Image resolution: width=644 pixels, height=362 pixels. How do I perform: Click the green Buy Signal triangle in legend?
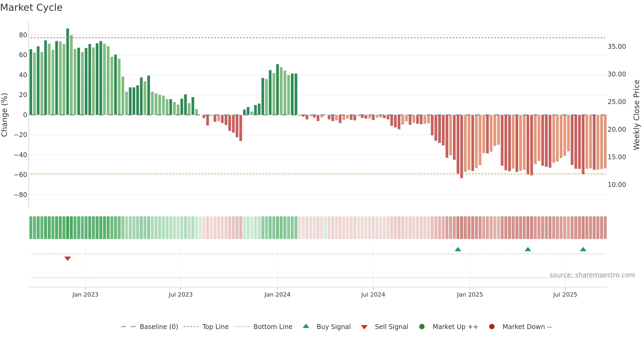[x=306, y=326]
